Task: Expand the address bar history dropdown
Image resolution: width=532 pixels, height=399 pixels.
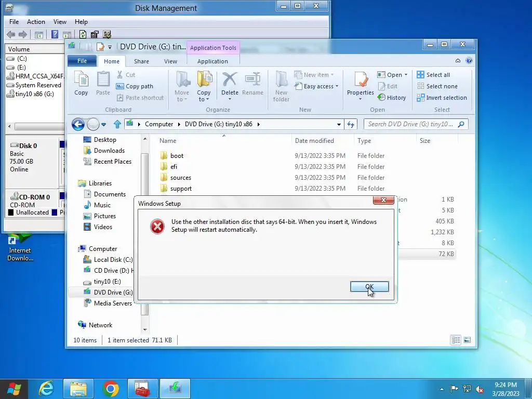Action: pyautogui.click(x=339, y=125)
